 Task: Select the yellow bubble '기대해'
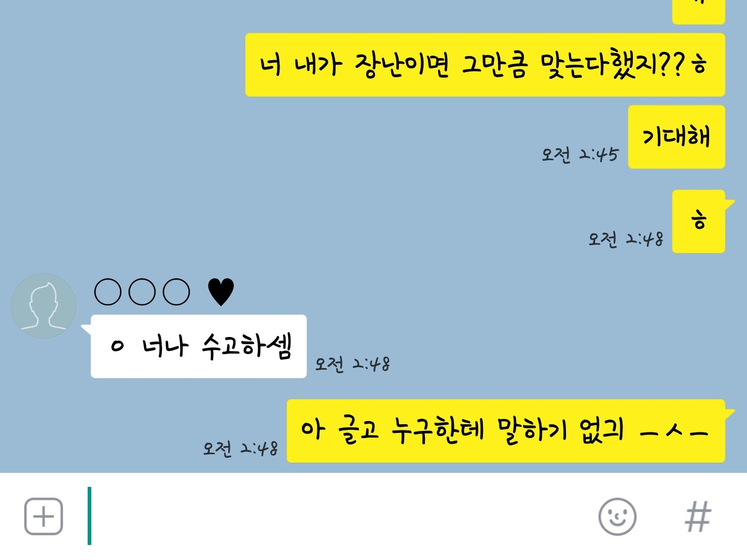(x=676, y=137)
